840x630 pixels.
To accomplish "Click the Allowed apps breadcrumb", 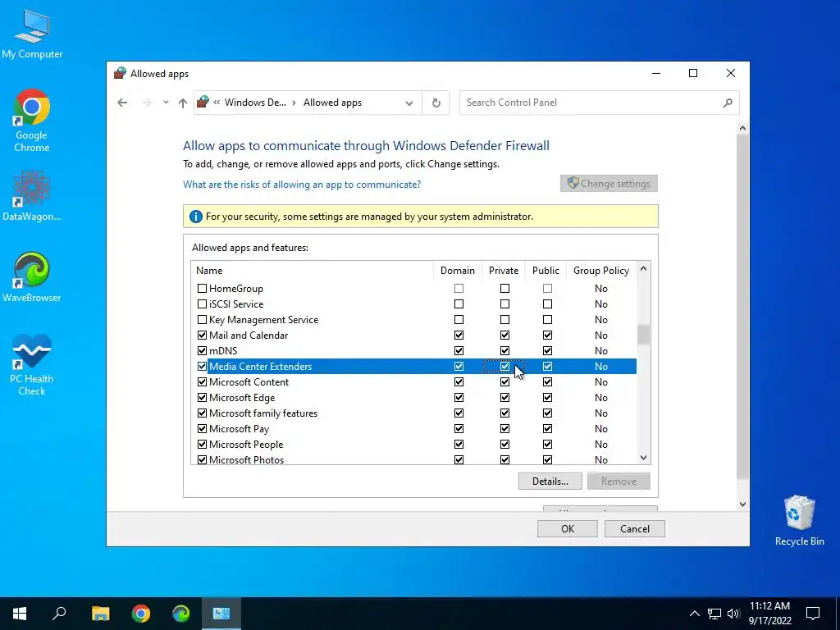I will pyautogui.click(x=332, y=103).
